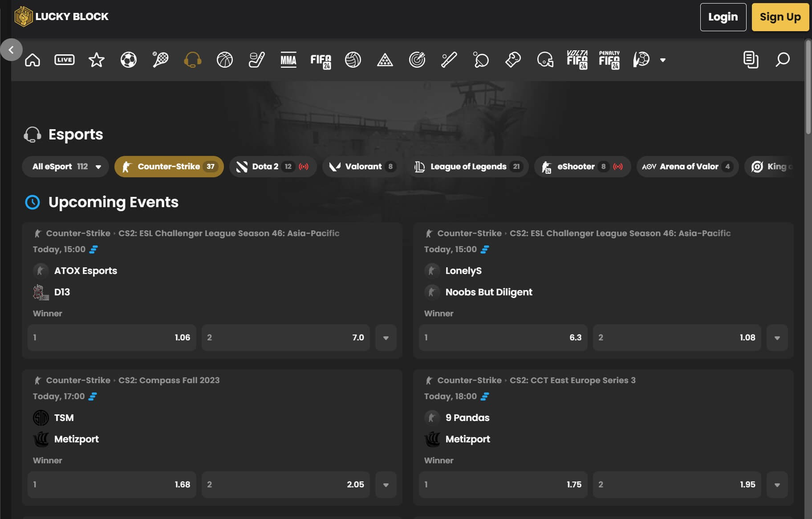Switch to the Valorant tab
This screenshot has width=812, height=519.
pyautogui.click(x=361, y=167)
